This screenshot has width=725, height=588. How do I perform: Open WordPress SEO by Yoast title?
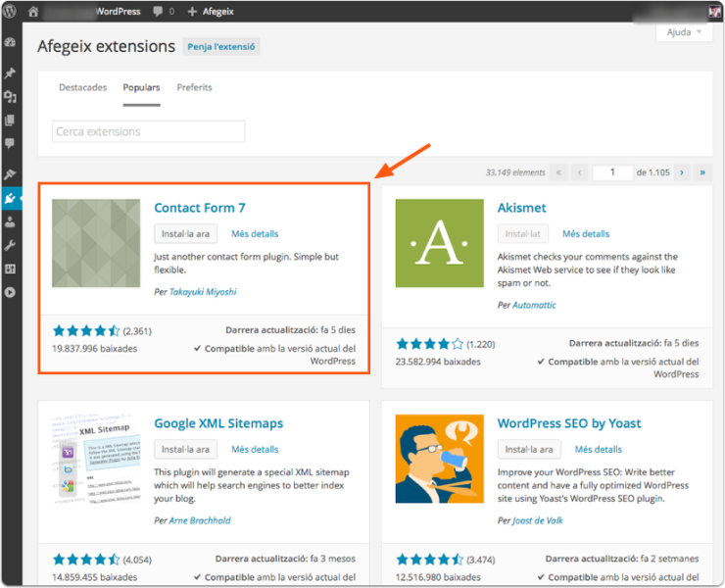pos(569,423)
